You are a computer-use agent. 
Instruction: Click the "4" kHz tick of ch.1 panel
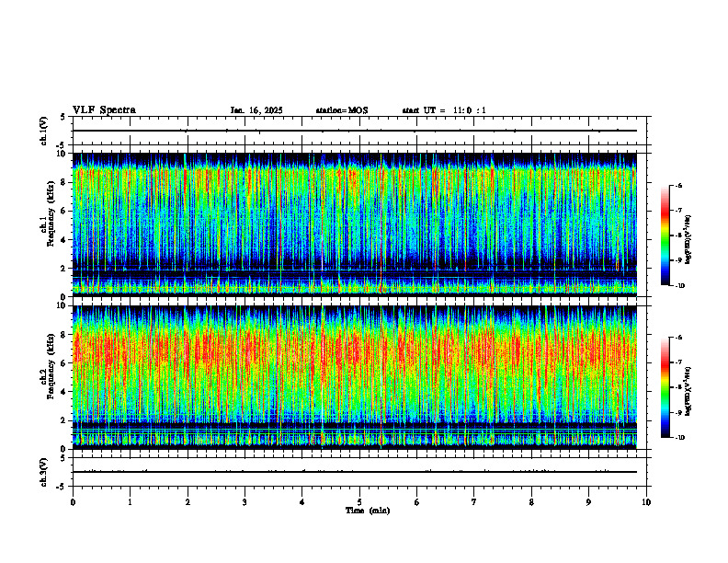pos(64,240)
